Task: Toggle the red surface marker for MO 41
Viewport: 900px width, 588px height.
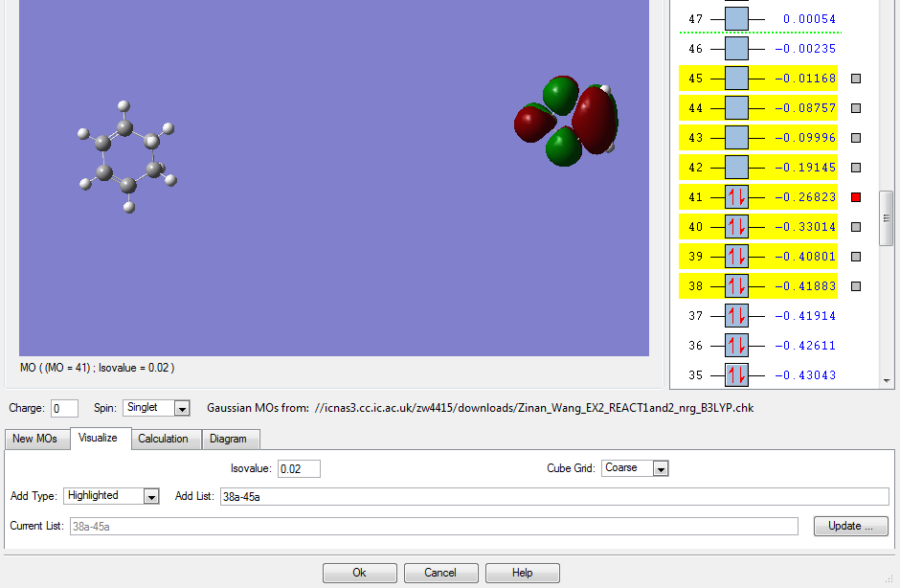Action: 856,197
